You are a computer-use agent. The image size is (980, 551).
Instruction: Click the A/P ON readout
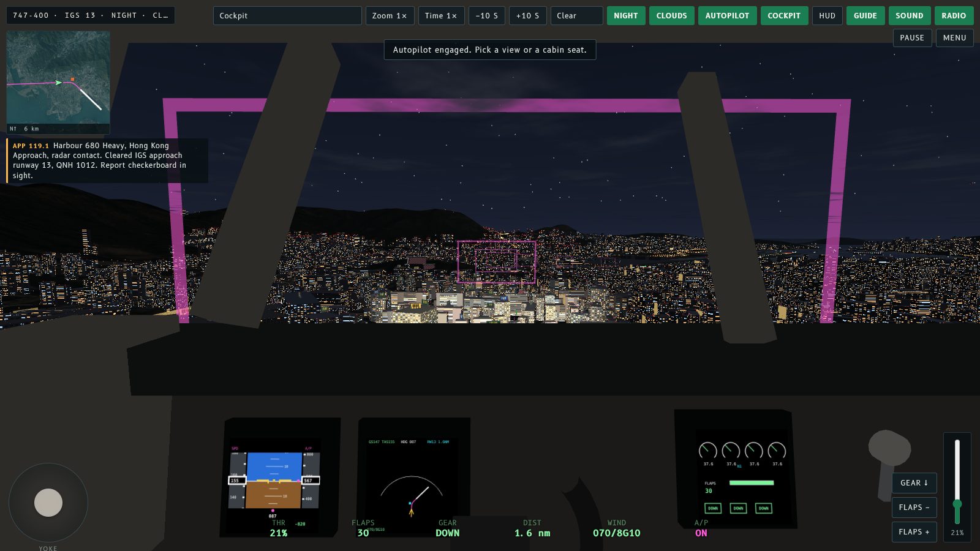701,528
